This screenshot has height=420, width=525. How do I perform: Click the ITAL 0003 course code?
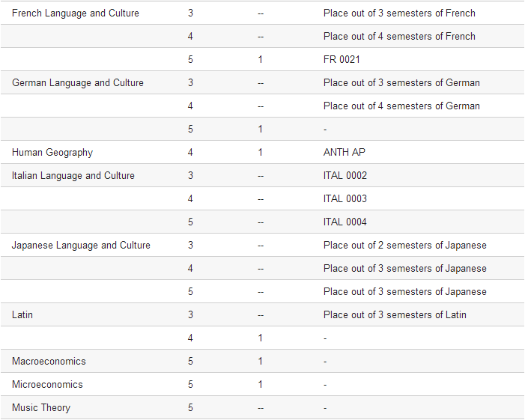point(345,198)
